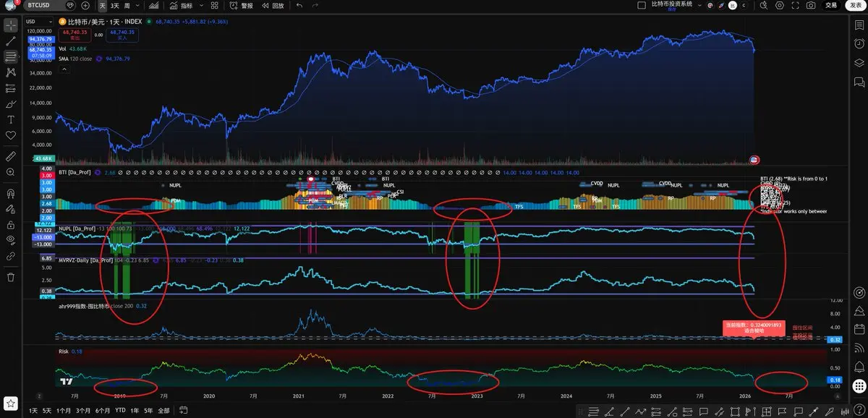
Task: Set time range to 全部
Action: [163, 410]
